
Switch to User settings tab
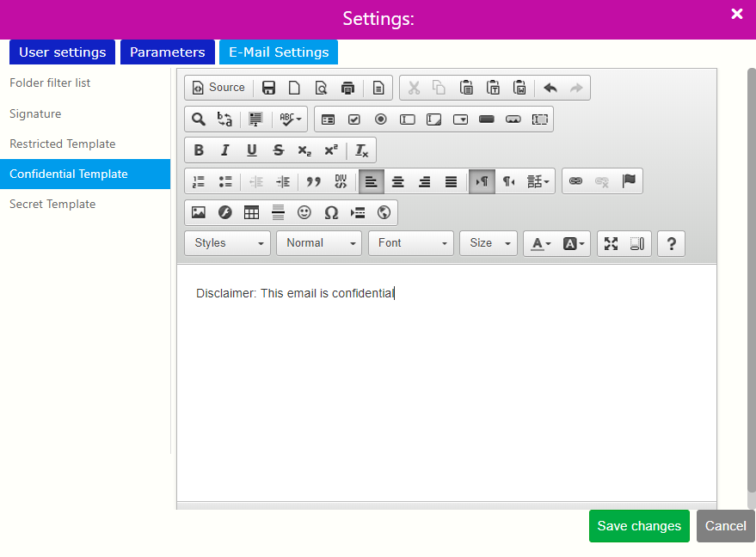62,52
